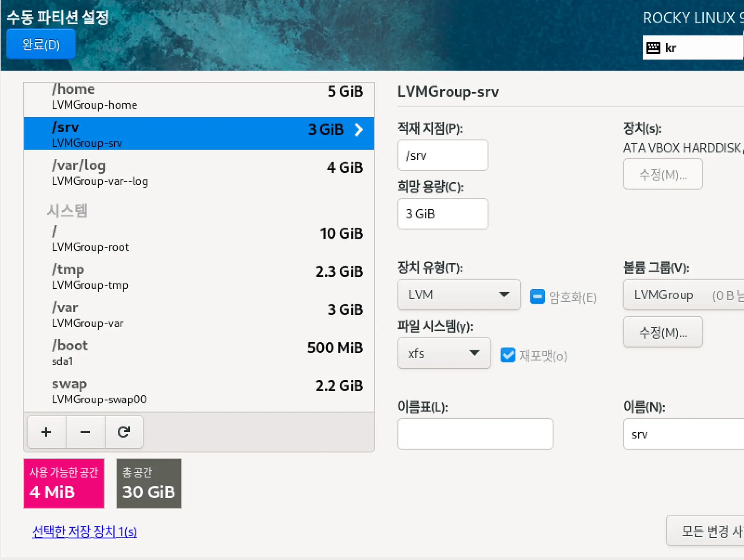The image size is (744, 560).
Task: Click the available space 4 MiB box
Action: (x=64, y=483)
